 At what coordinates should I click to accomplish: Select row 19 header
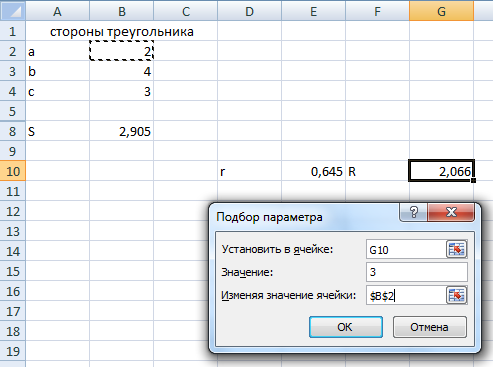13,351
